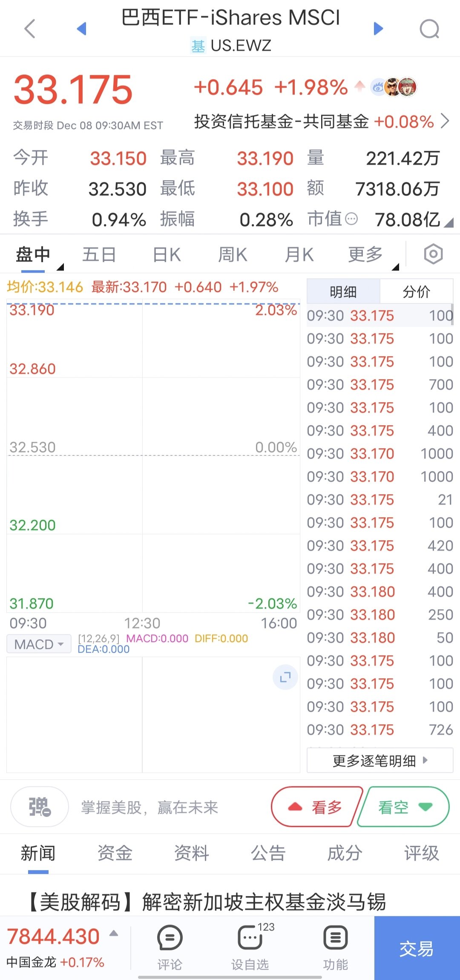
Task: Switch to the 日K chart tab
Action: [x=167, y=255]
